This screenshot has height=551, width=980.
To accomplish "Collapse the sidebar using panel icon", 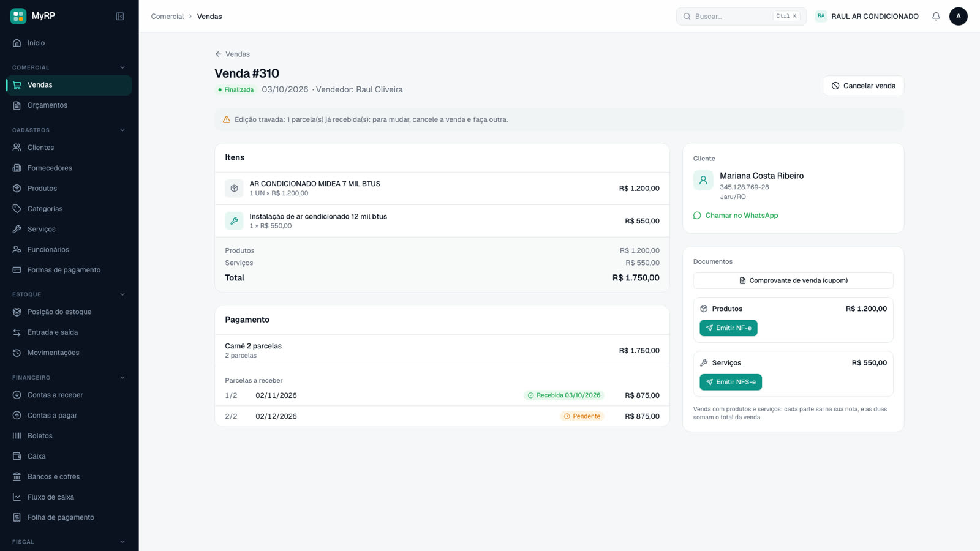I will (120, 17).
